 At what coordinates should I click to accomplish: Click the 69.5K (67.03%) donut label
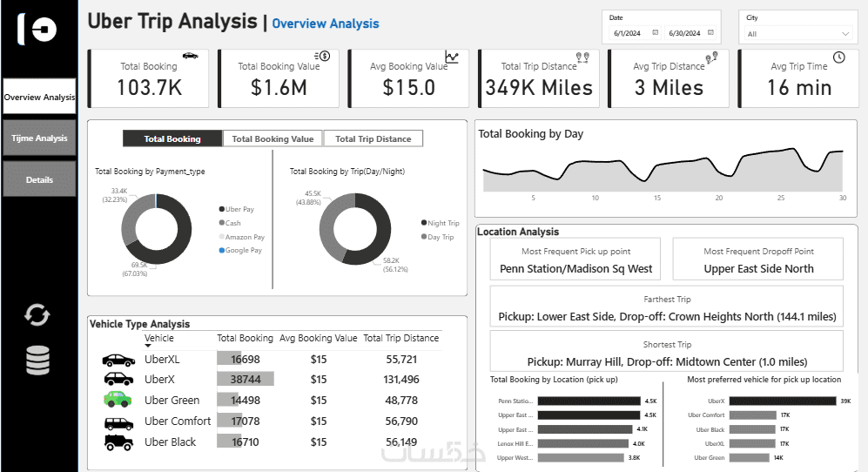click(135, 269)
